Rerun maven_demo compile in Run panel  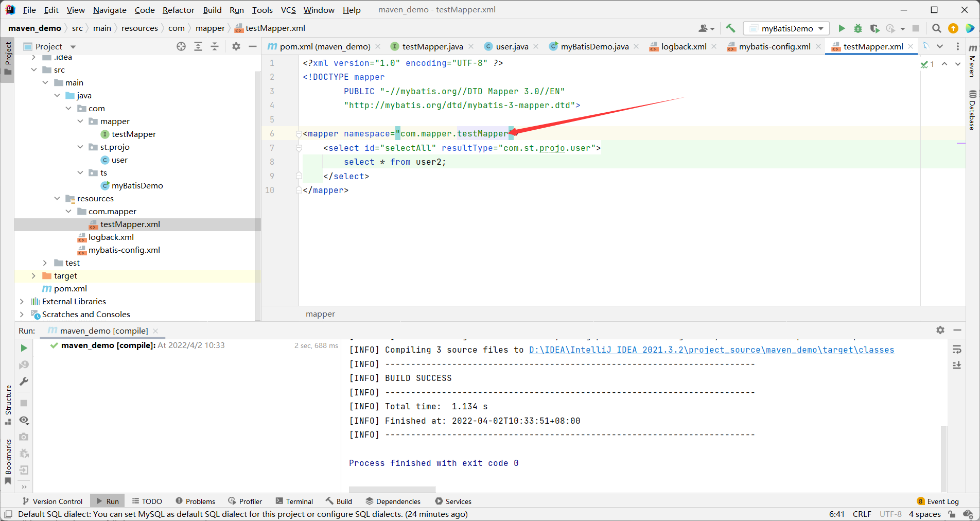24,348
